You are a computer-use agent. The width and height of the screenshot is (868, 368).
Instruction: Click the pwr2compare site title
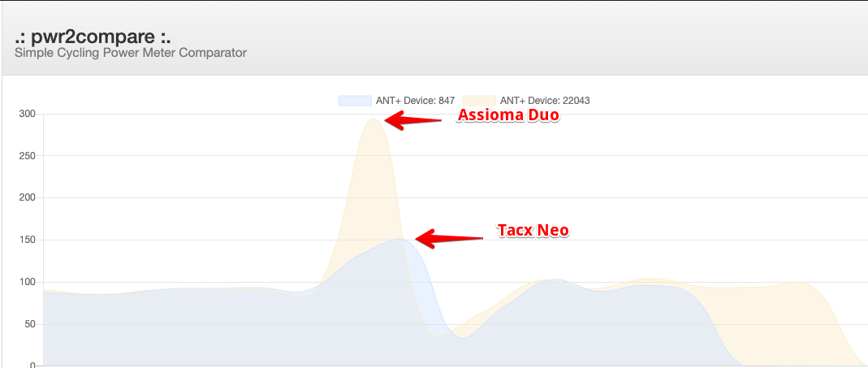click(93, 37)
